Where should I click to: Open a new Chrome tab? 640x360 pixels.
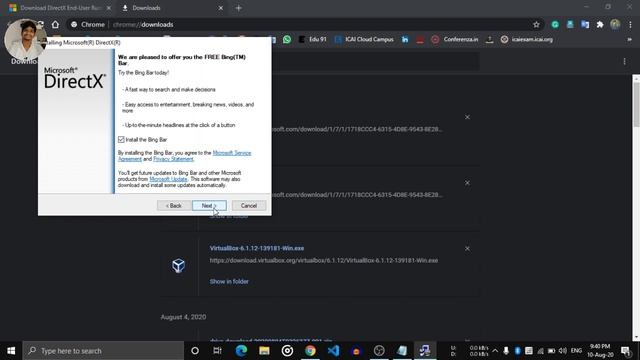click(x=238, y=8)
